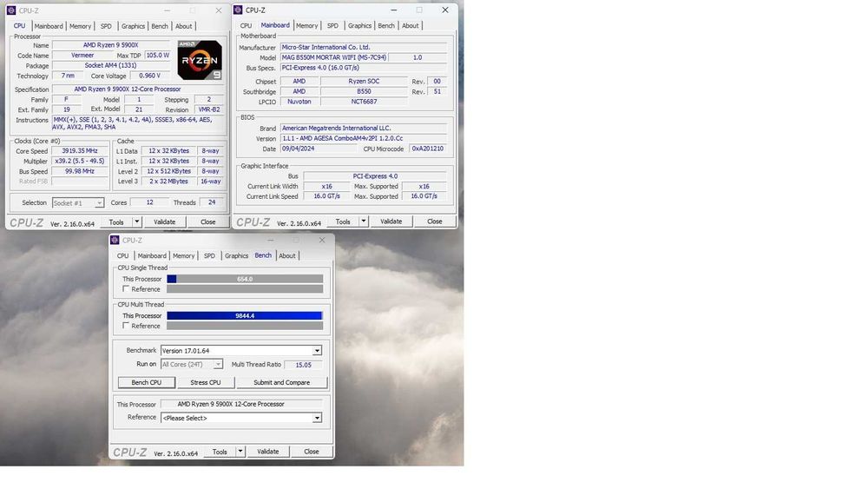Close the Bench CPU-Z window using the X
Screen dimensions: 868x489
pos(322,240)
